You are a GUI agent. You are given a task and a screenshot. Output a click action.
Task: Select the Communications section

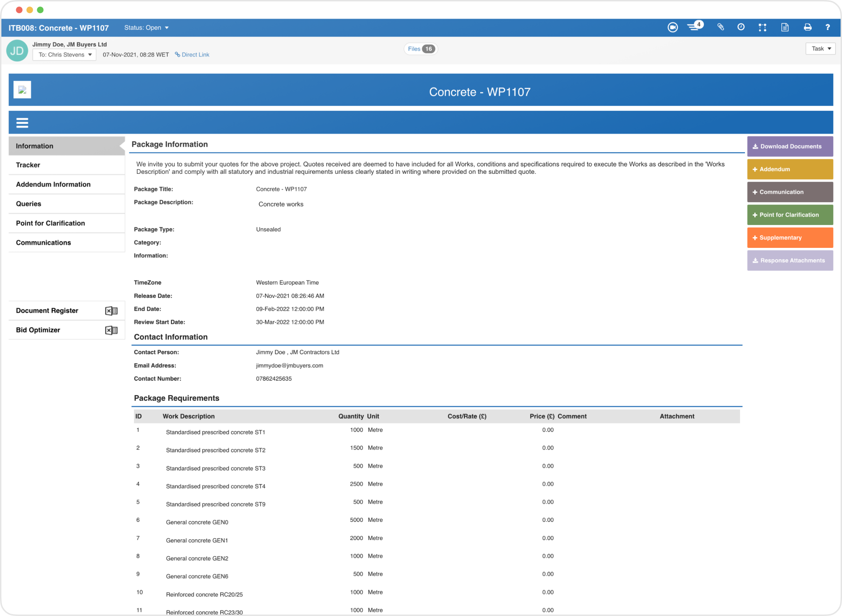click(x=43, y=242)
